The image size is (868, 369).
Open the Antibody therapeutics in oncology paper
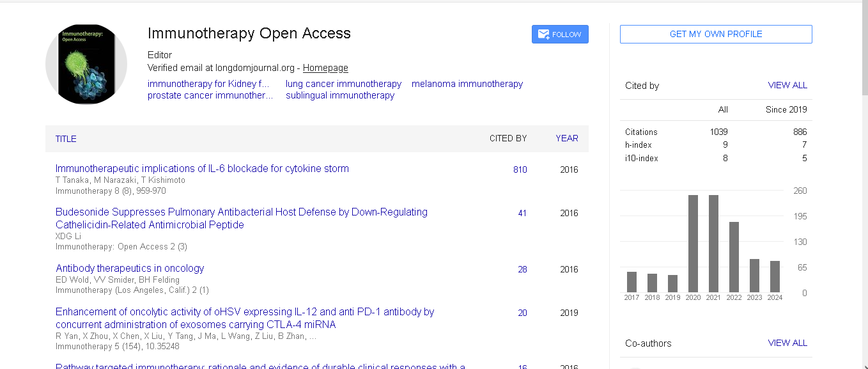click(x=130, y=269)
